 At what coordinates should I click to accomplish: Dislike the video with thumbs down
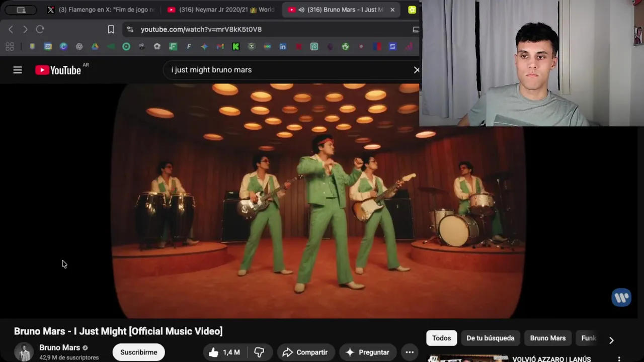(x=259, y=352)
